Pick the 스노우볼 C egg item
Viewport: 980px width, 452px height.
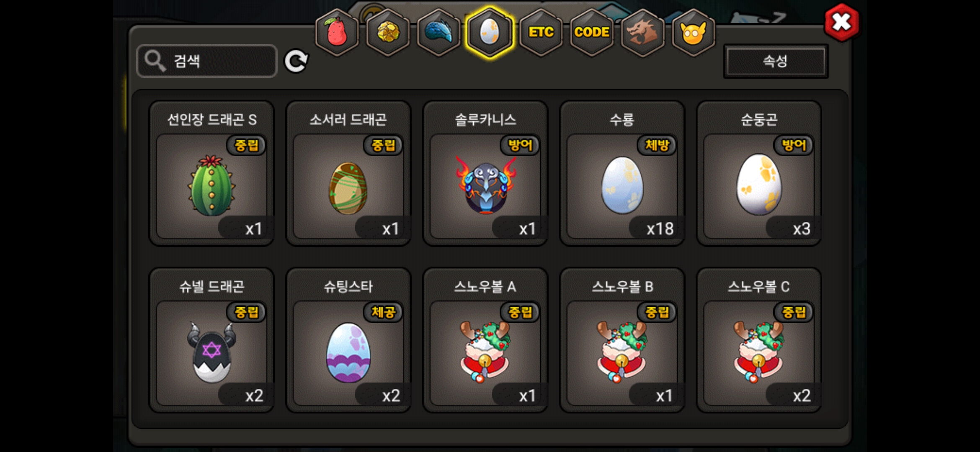pos(759,340)
